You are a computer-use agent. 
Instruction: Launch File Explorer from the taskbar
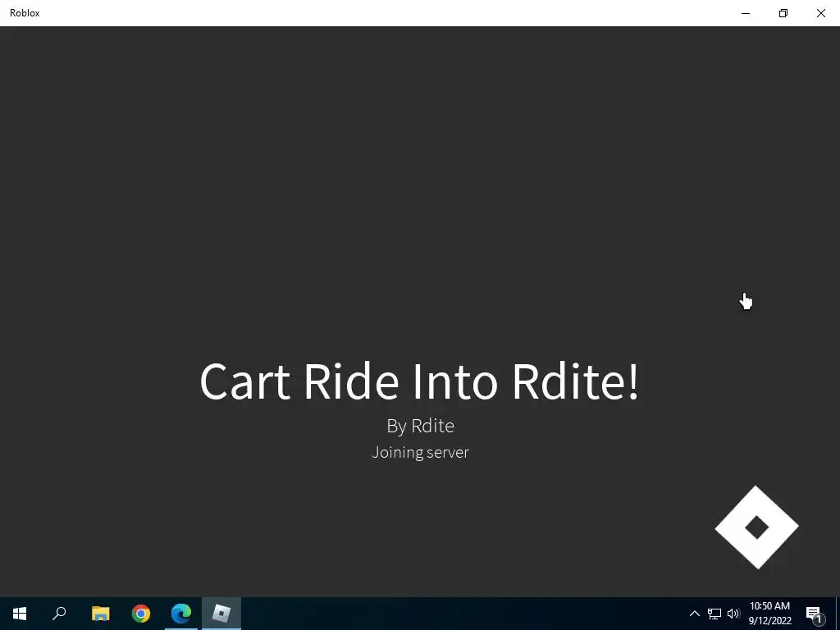click(100, 614)
